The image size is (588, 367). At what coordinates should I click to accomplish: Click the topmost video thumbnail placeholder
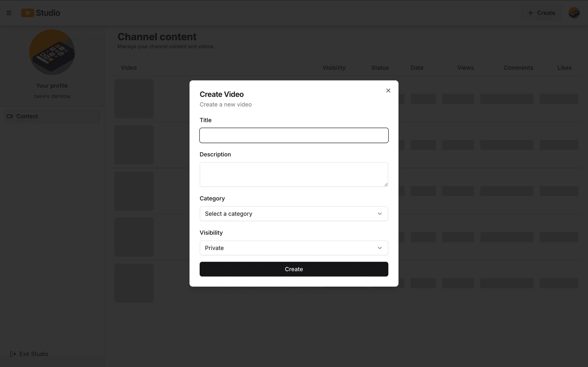(134, 98)
